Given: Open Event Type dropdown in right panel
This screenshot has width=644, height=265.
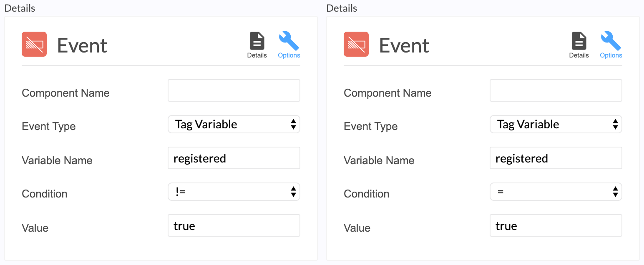Looking at the screenshot, I should (556, 124).
